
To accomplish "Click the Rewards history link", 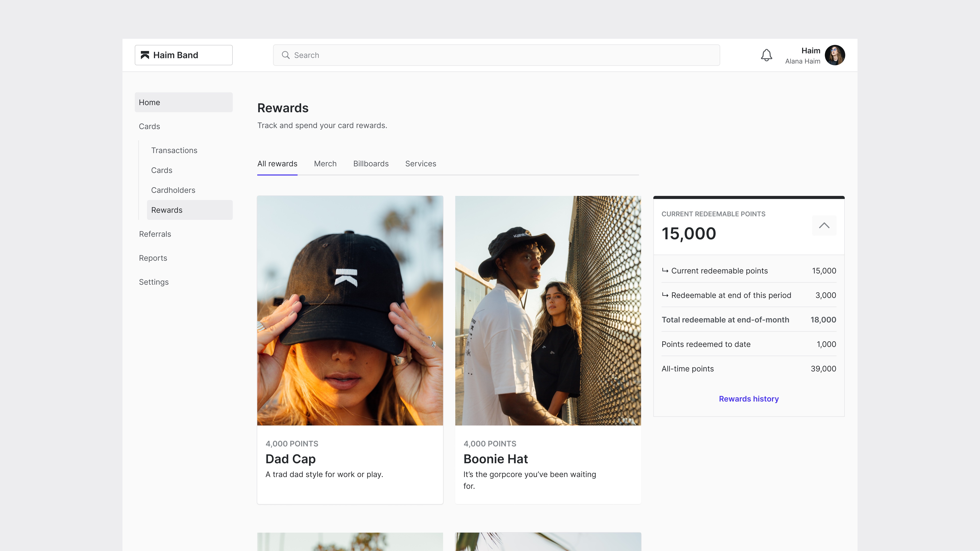I will (748, 398).
